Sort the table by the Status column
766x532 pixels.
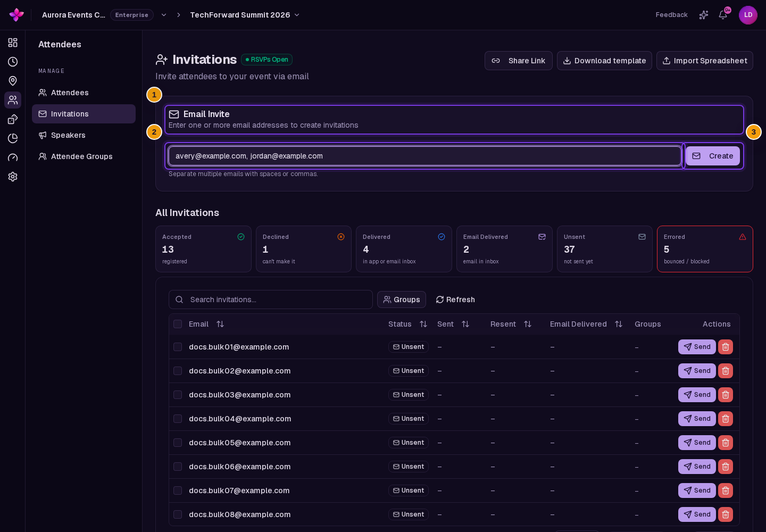point(423,324)
